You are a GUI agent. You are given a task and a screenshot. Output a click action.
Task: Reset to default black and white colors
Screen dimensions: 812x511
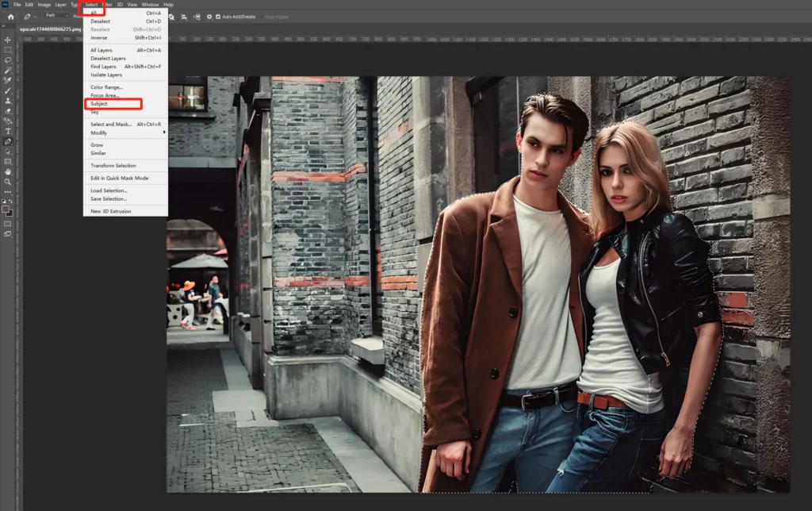4,201
